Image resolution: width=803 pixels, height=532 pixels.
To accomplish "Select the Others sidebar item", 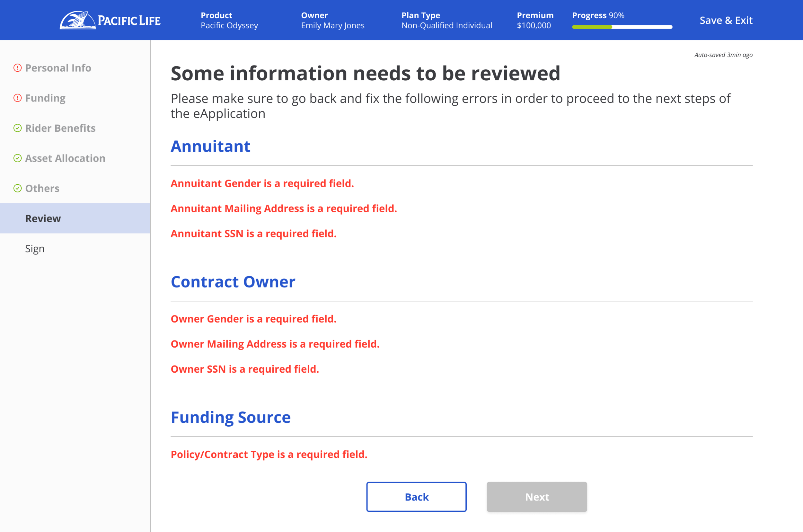I will pyautogui.click(x=42, y=188).
